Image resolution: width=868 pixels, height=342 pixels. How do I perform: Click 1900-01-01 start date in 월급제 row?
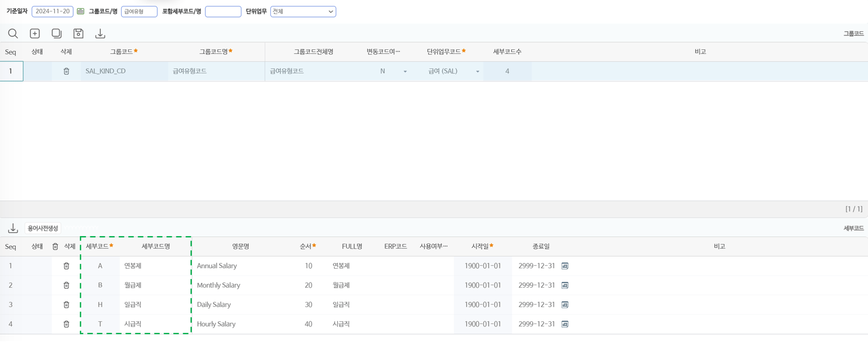pos(482,285)
